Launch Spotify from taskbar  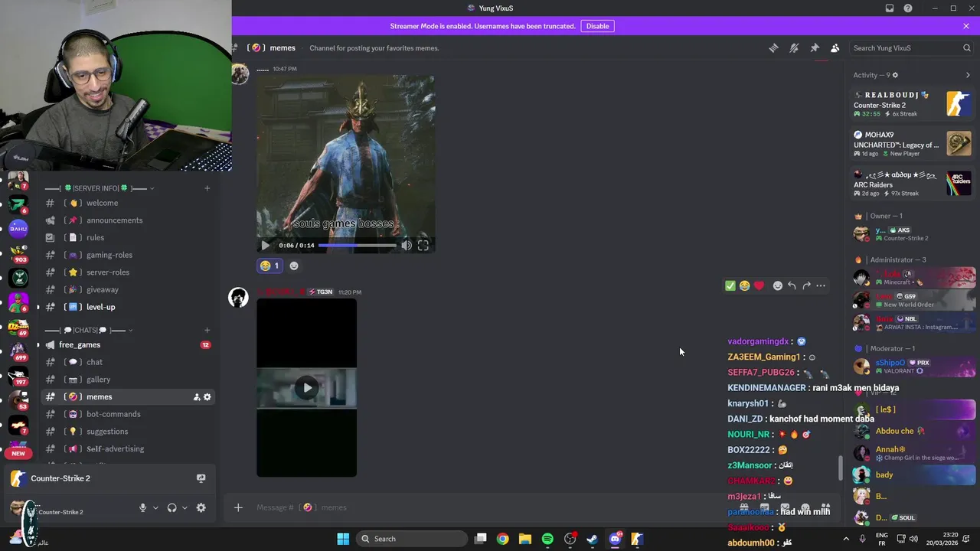pyautogui.click(x=547, y=539)
